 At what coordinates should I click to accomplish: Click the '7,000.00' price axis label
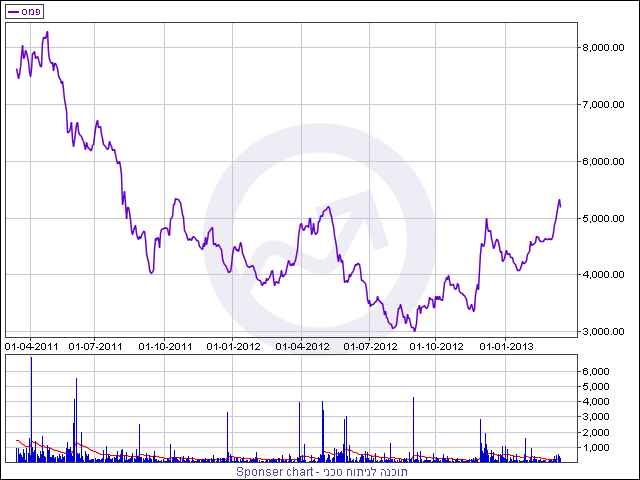[x=603, y=104]
